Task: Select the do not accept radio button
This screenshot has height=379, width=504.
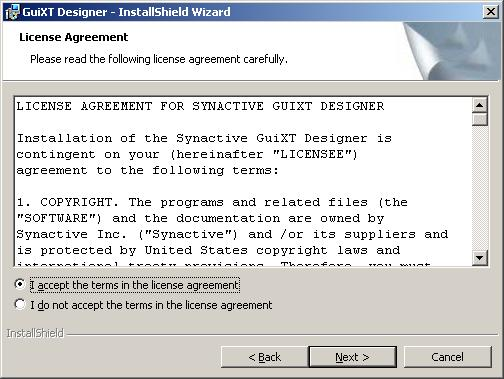Action: coord(20,304)
